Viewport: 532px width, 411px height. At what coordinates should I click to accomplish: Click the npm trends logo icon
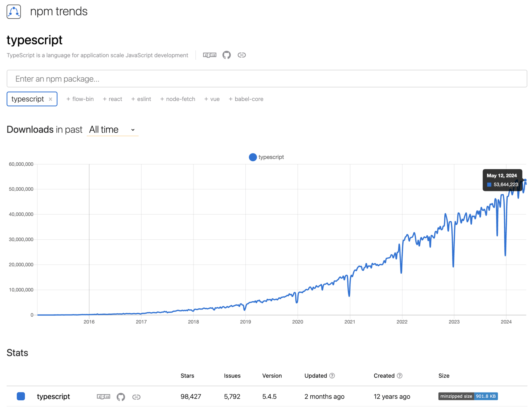[14, 12]
